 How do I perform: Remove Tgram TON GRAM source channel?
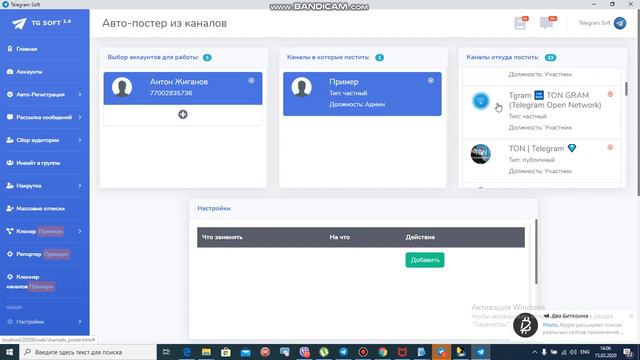tap(610, 94)
